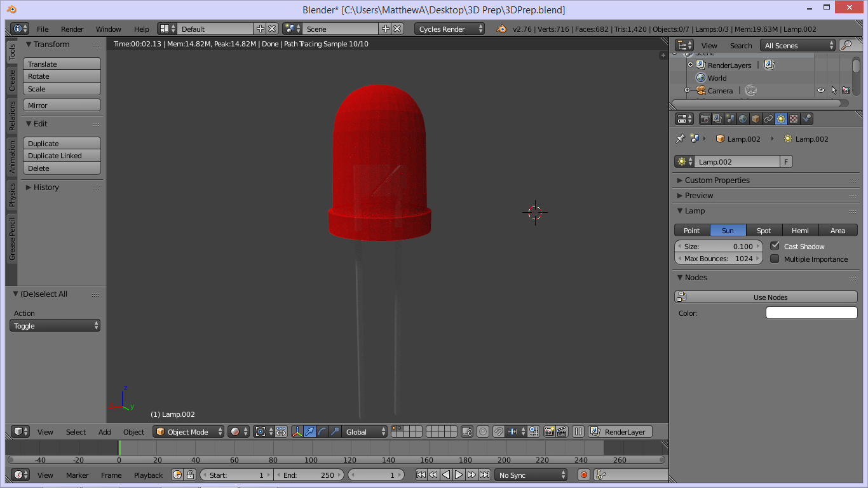Toggle Camera selectability arrow icon
Image resolution: width=868 pixels, height=488 pixels.
click(x=834, y=90)
